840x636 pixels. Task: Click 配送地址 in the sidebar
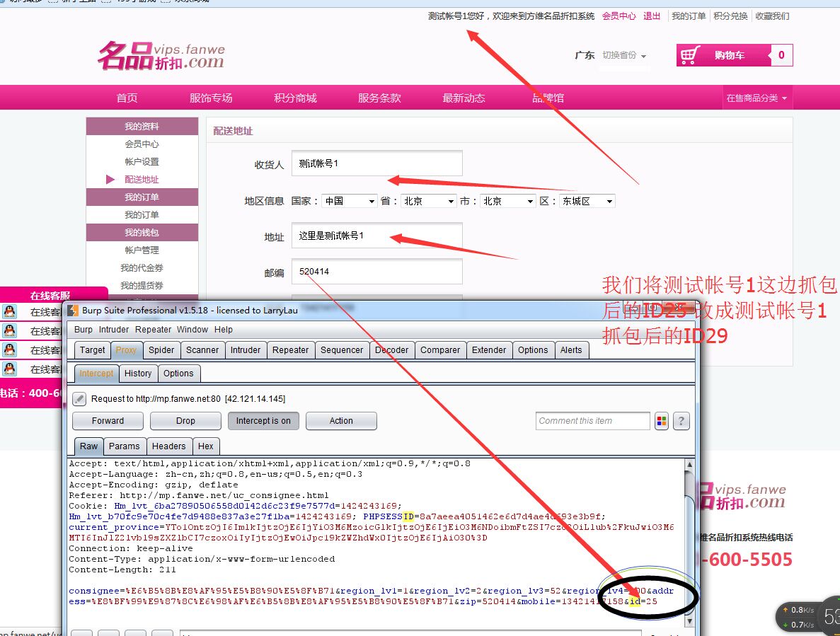(x=142, y=180)
